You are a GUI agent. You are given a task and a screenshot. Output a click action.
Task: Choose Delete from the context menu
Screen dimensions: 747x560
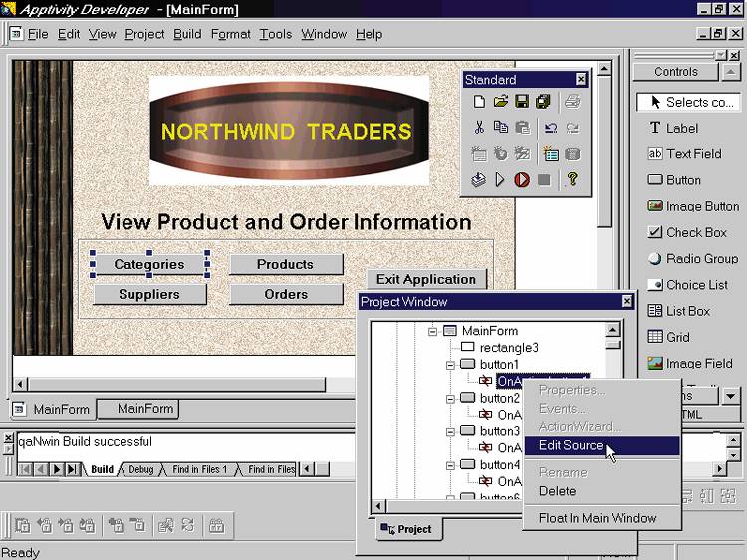[603, 491]
